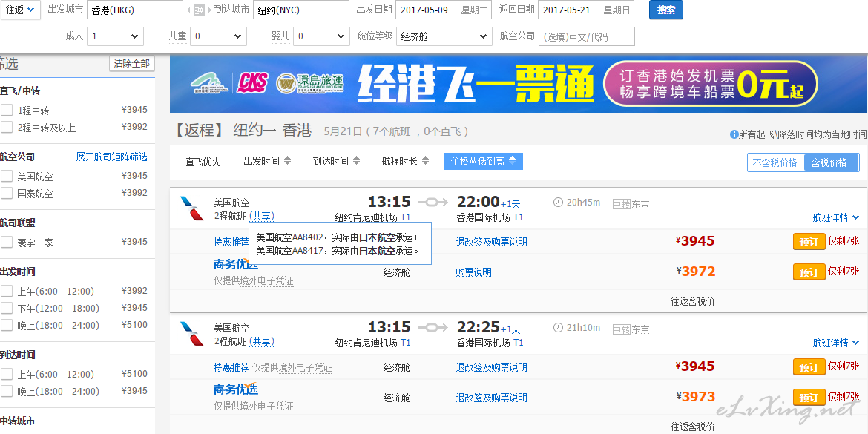
Task: Check arrival time 上午(6:00 - 12:00)
Action: 7,374
